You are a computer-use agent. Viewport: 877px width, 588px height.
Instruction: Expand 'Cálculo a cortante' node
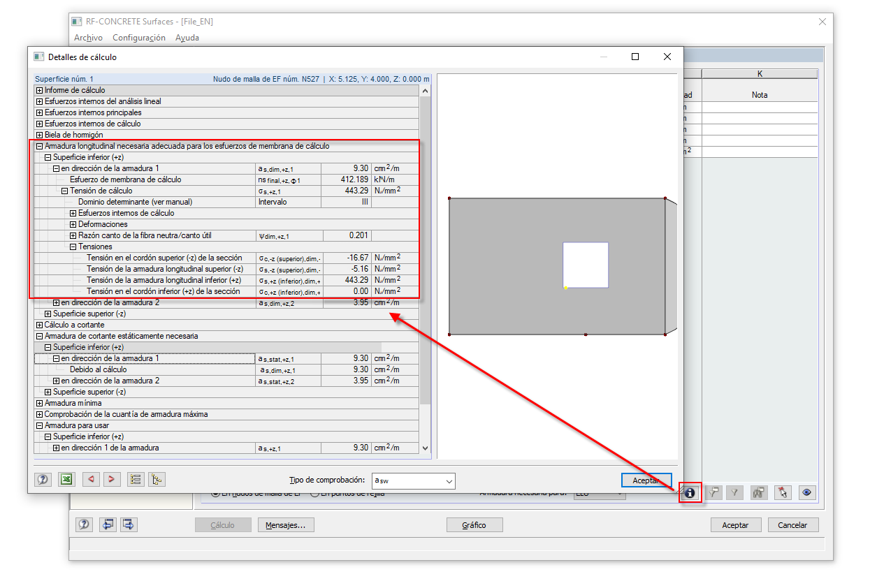(39, 325)
